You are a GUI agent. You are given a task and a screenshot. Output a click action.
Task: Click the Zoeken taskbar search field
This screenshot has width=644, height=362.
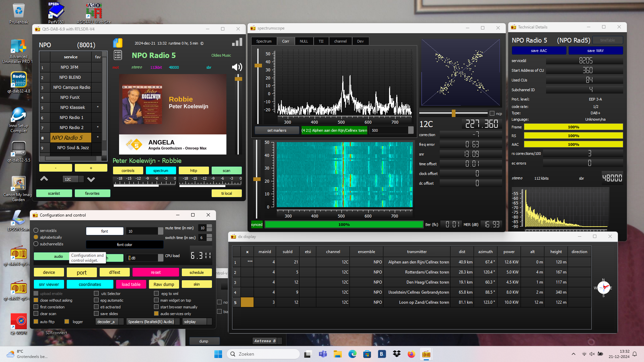(263, 354)
